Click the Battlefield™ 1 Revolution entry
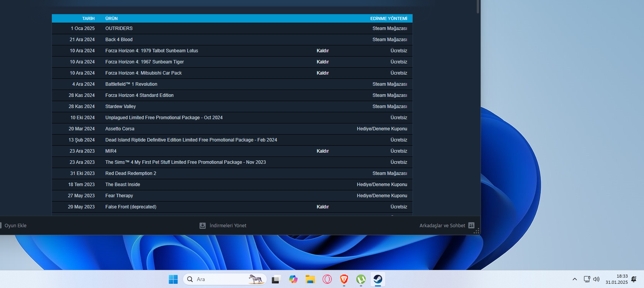The width and height of the screenshot is (644, 288). click(x=131, y=84)
